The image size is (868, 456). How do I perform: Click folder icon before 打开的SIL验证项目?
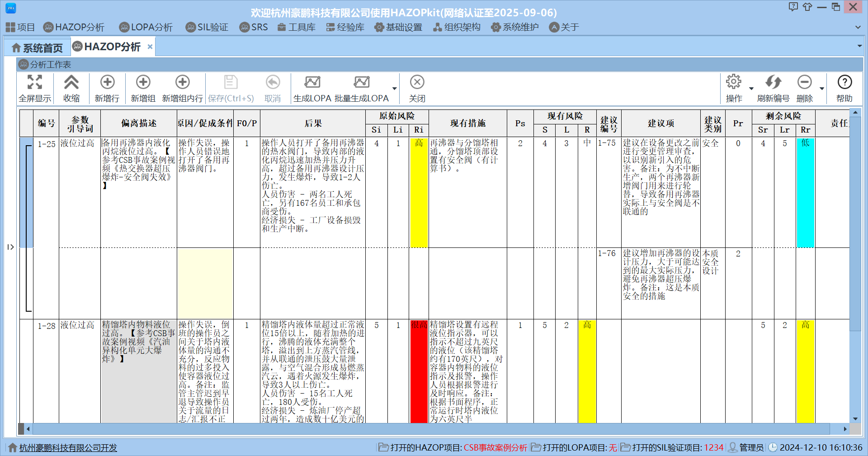[x=625, y=447]
